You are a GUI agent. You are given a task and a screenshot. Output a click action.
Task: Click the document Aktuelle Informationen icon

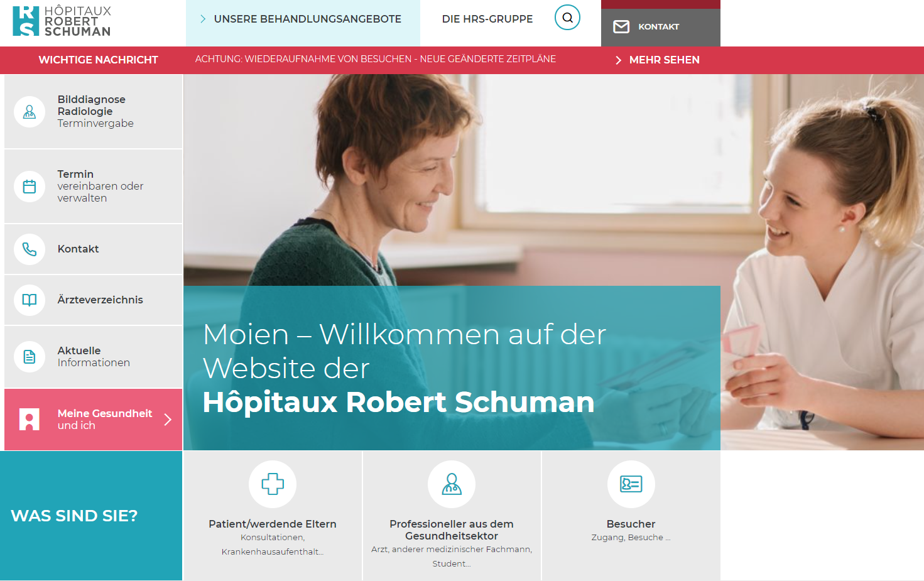(x=30, y=357)
